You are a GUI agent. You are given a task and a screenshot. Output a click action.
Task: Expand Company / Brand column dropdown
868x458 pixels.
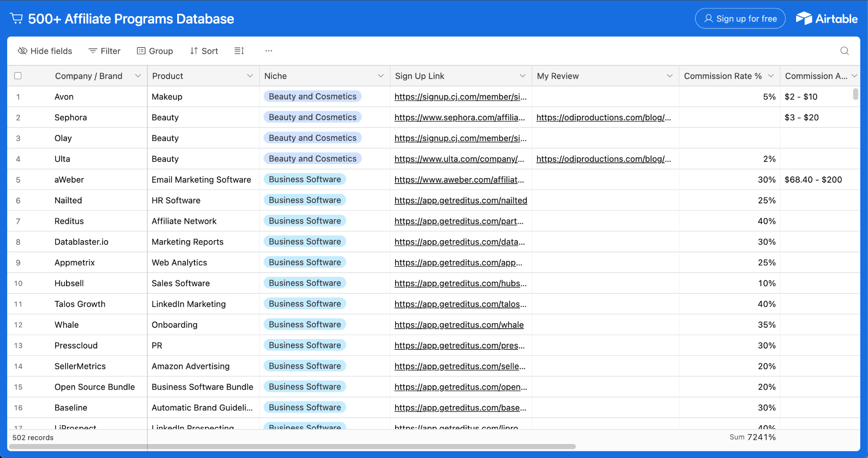tap(138, 76)
